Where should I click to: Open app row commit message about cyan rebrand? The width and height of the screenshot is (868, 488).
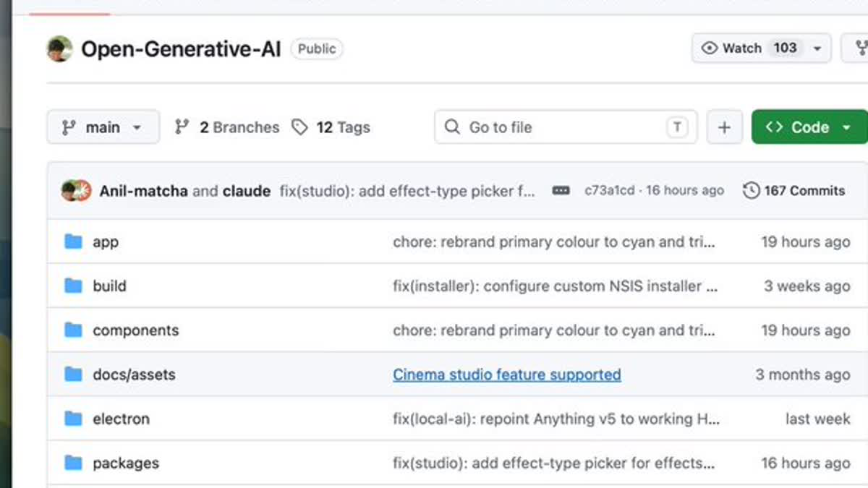[554, 242]
